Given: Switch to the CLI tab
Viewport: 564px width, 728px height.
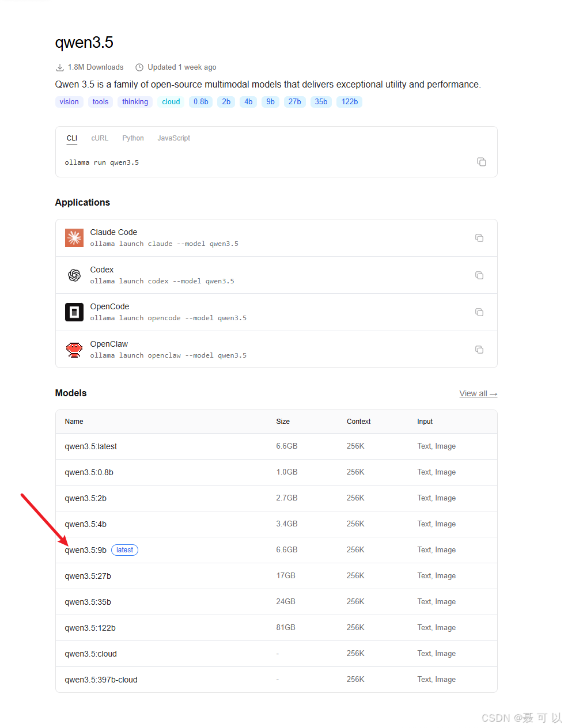Looking at the screenshot, I should point(72,138).
